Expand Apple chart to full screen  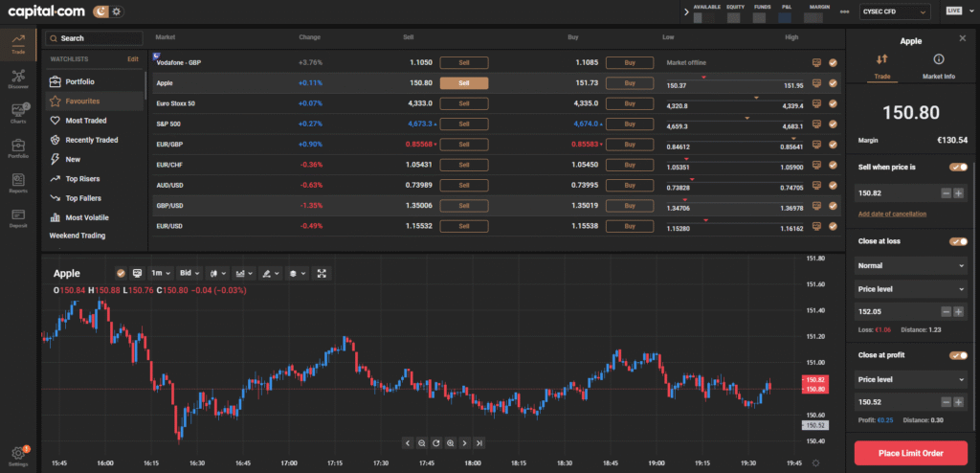coord(322,273)
